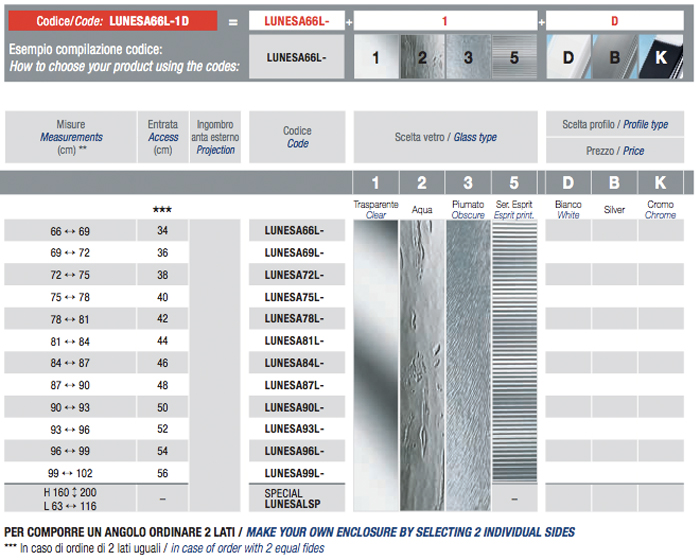
Task: Select the silver profile B swatch in the example row
Action: 614,57
